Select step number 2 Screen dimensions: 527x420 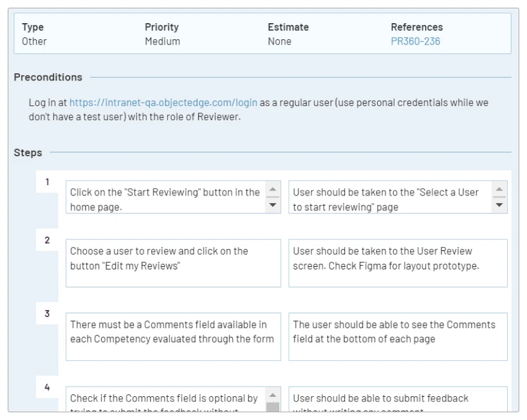47,241
